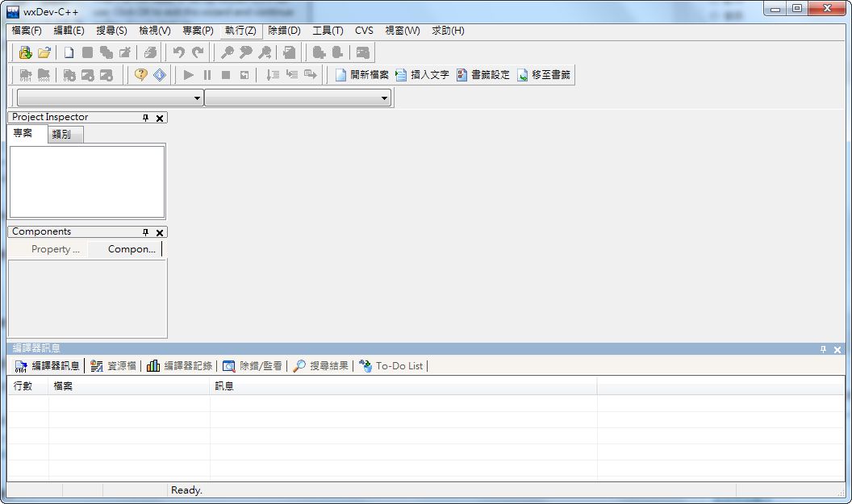Pin the Project Inspector panel
The image size is (852, 504).
(145, 118)
